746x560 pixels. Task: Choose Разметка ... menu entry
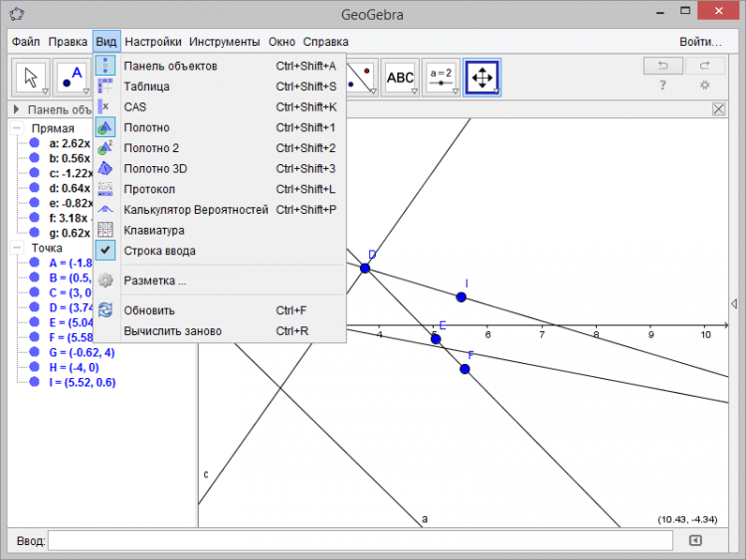(220, 280)
